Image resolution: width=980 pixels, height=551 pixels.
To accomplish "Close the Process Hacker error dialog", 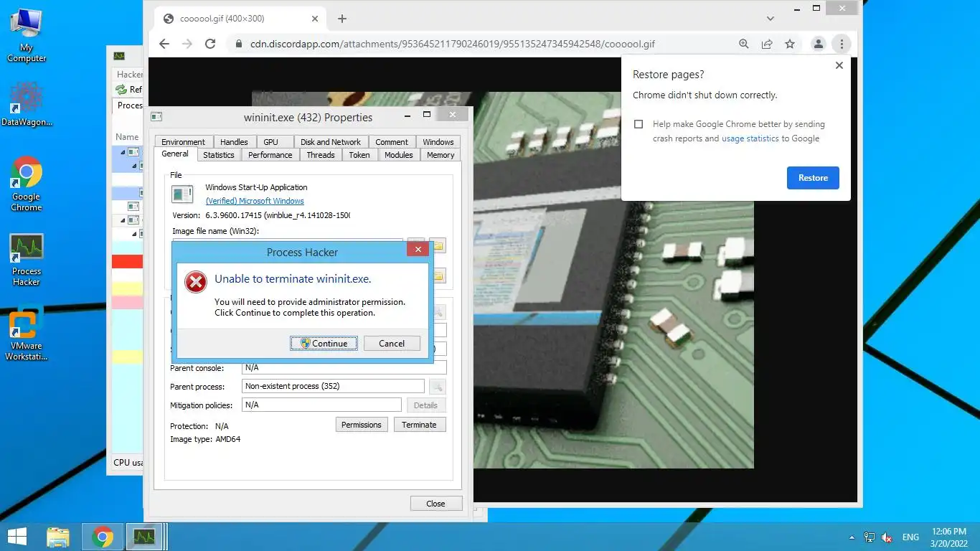I will click(418, 250).
